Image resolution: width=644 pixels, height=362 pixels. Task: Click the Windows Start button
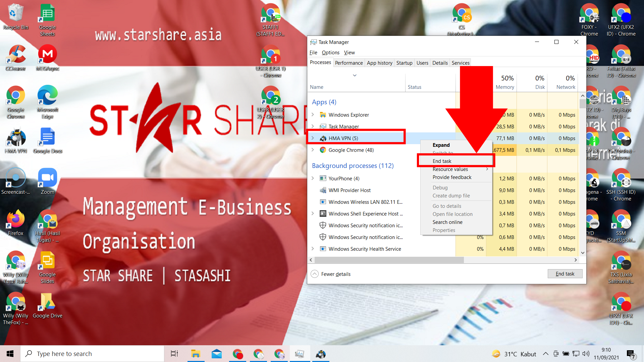click(10, 354)
